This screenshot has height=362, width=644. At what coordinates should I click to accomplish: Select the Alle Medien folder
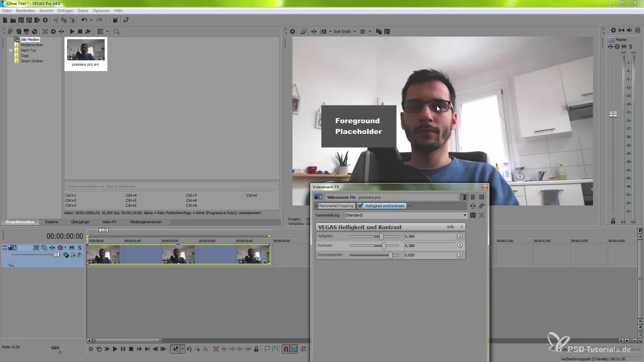tap(30, 40)
